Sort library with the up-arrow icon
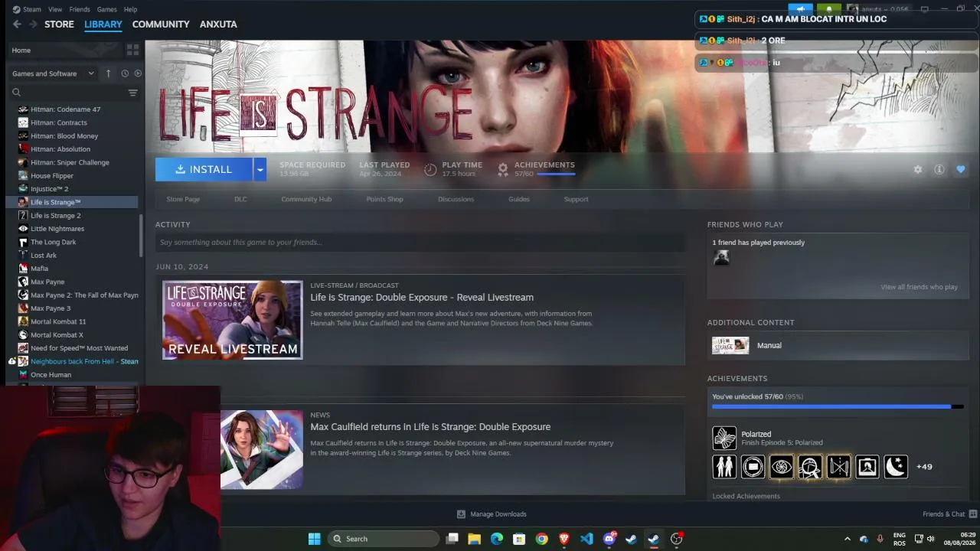The height and width of the screenshot is (551, 980). point(108,73)
